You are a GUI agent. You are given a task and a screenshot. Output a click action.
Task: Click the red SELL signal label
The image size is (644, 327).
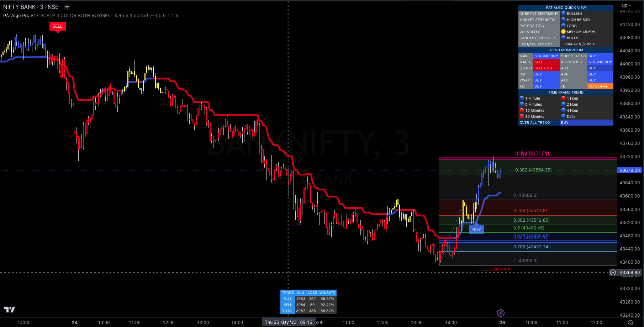(x=57, y=26)
